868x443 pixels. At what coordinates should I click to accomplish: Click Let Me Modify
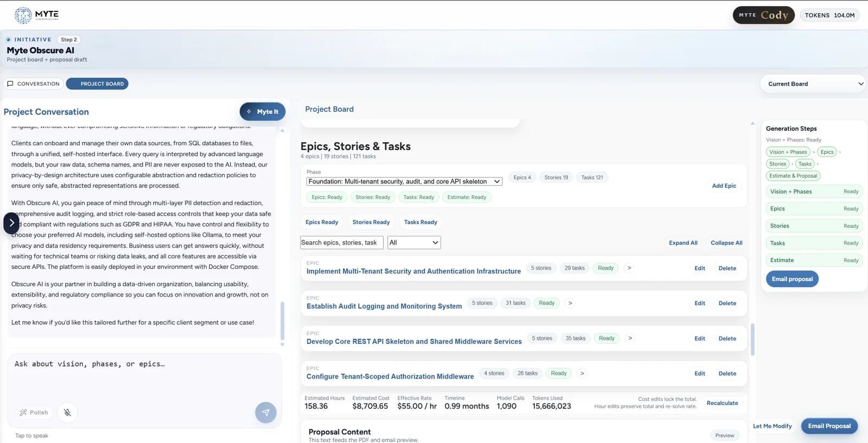coord(773,426)
